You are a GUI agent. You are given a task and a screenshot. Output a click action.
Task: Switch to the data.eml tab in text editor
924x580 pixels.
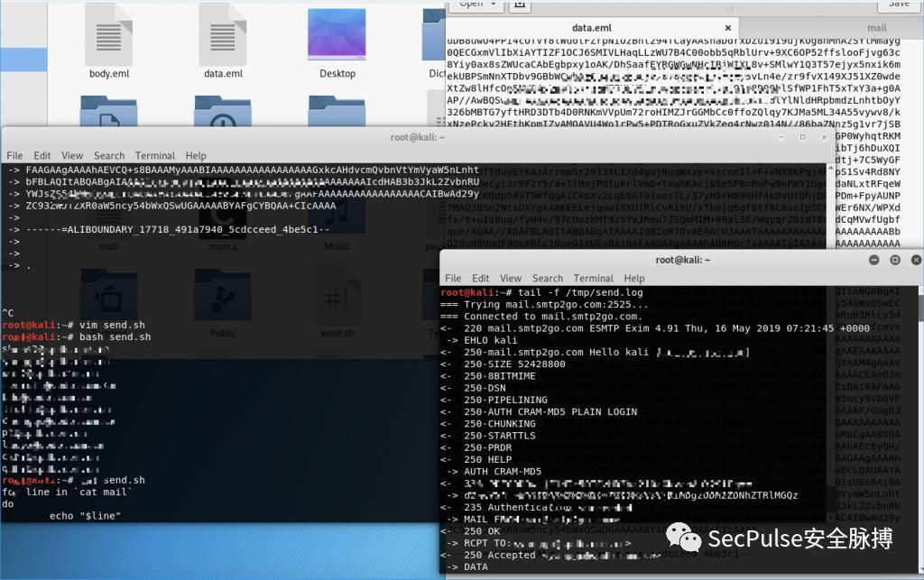(592, 28)
